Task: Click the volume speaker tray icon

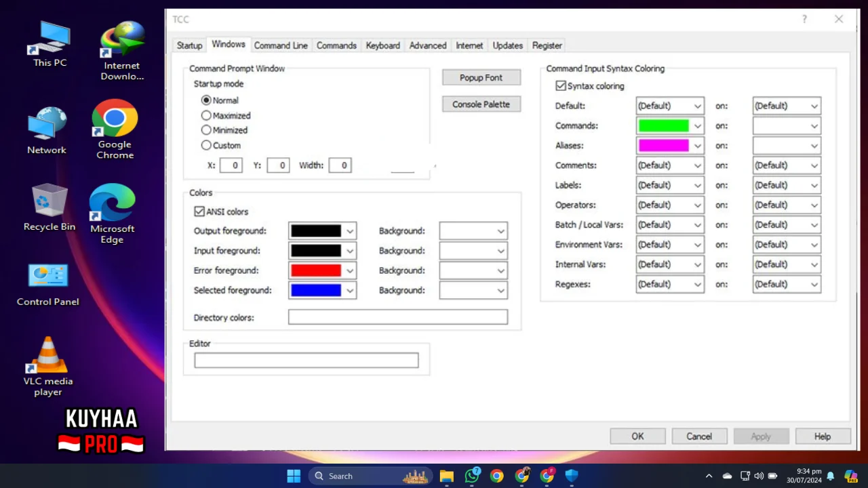Action: pos(759,476)
